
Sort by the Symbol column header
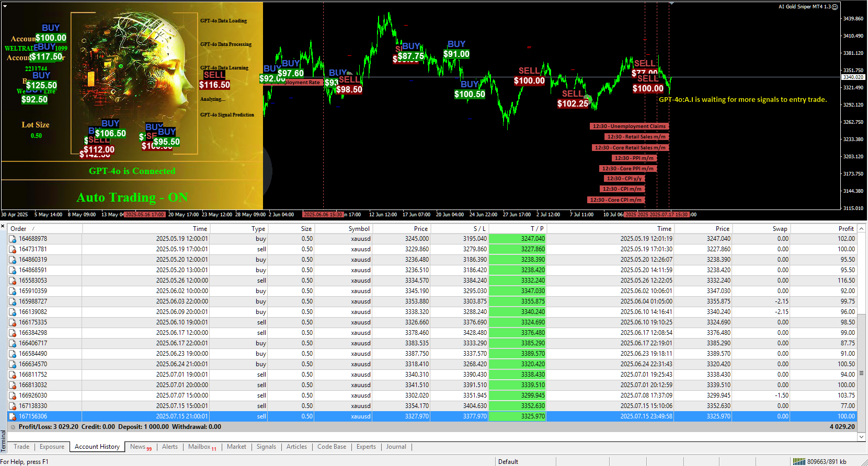tap(343, 228)
